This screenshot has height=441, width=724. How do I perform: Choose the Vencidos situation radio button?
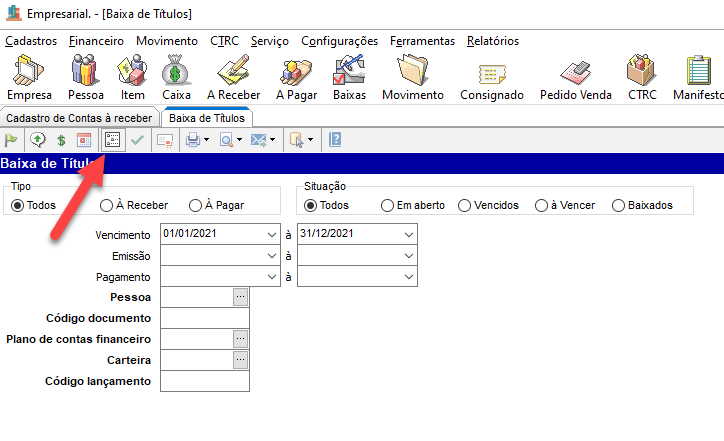(x=465, y=205)
